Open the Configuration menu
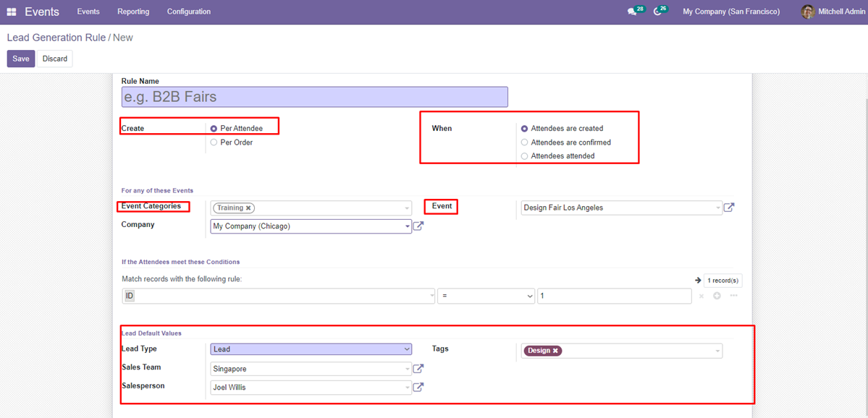The image size is (868, 418). click(188, 12)
